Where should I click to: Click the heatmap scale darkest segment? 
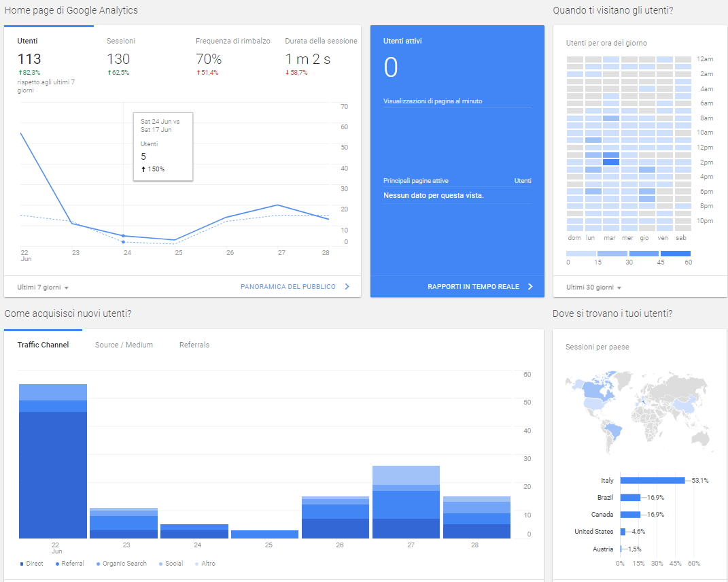676,254
